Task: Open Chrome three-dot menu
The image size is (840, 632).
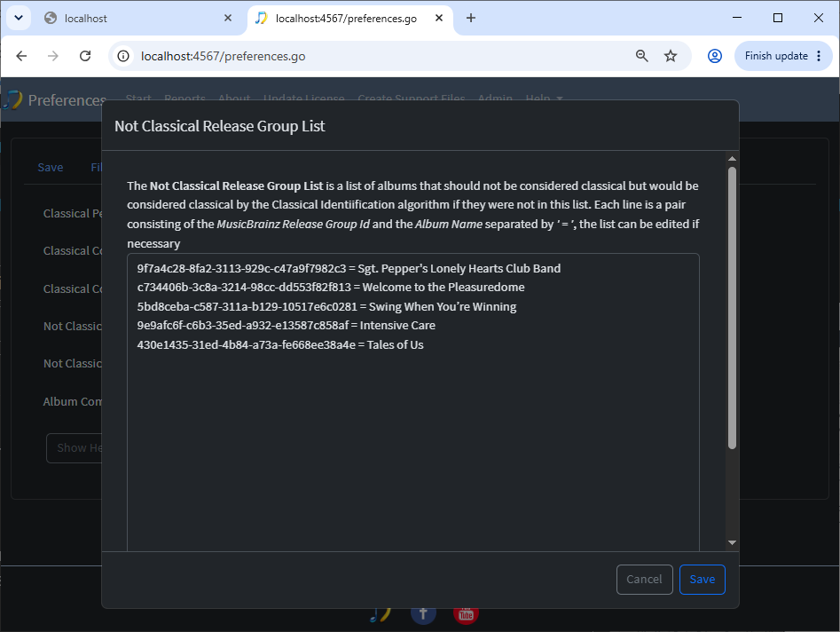Action: coord(819,56)
